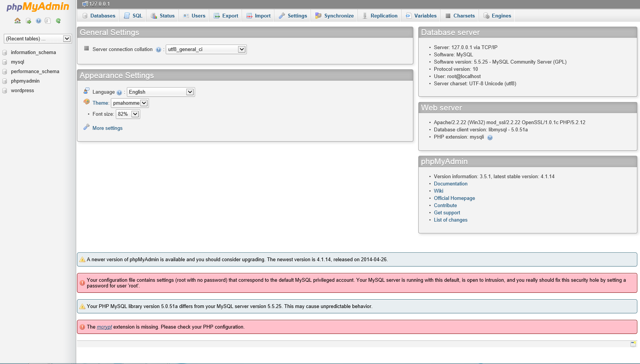Open the Synchronize tab
This screenshot has height=364, width=640.
point(334,16)
